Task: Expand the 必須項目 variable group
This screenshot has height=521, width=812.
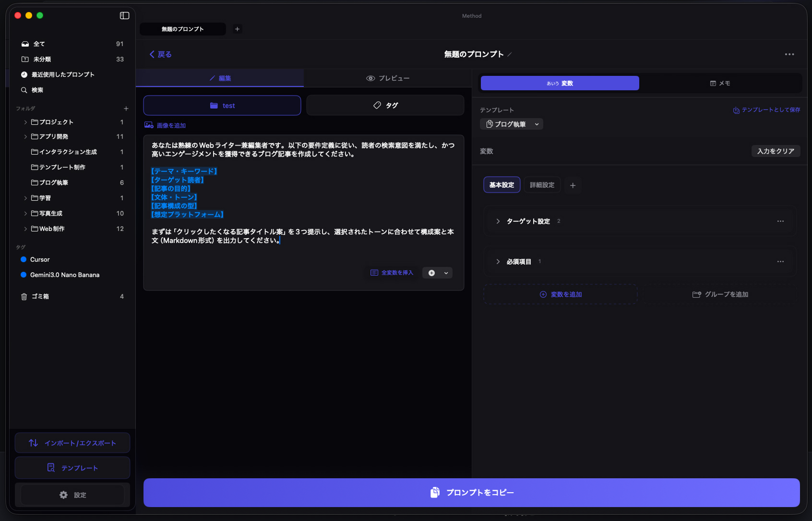Action: 497,261
